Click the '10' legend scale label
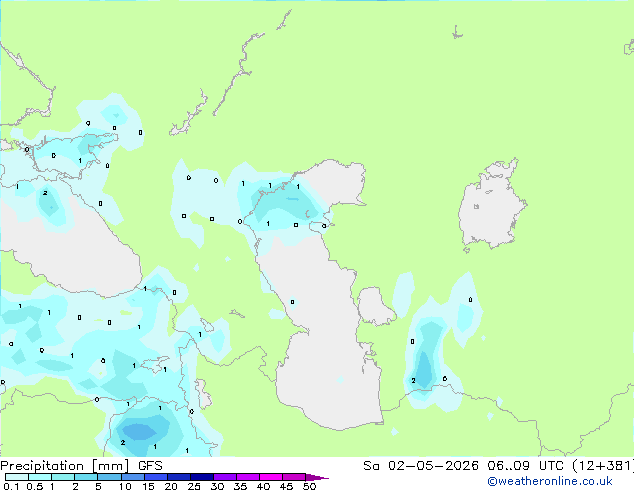The height and width of the screenshot is (490, 634). [125, 486]
